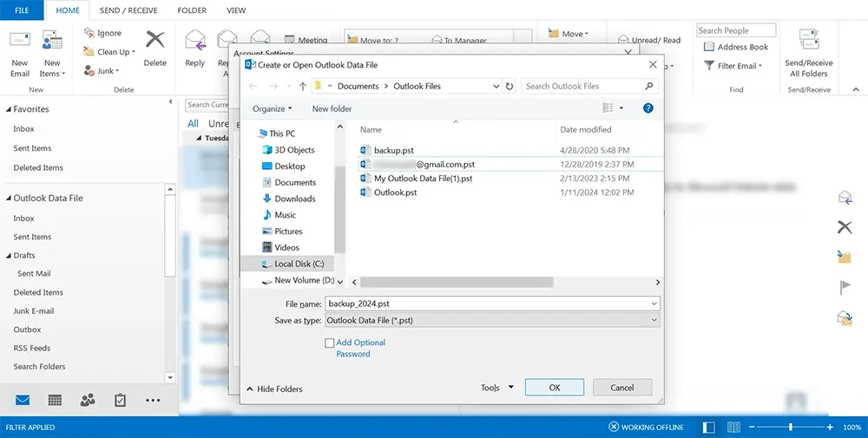This screenshot has height=438, width=868.
Task: Select Local Disk (C:)
Action: point(292,264)
